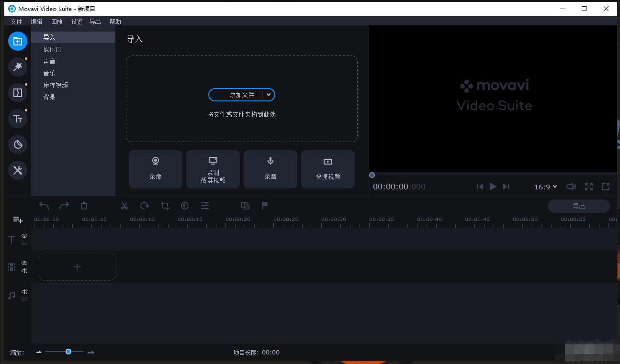Viewport: 620px width, 364px height.
Task: Open the Titles panel in the sidebar
Action: tap(18, 119)
